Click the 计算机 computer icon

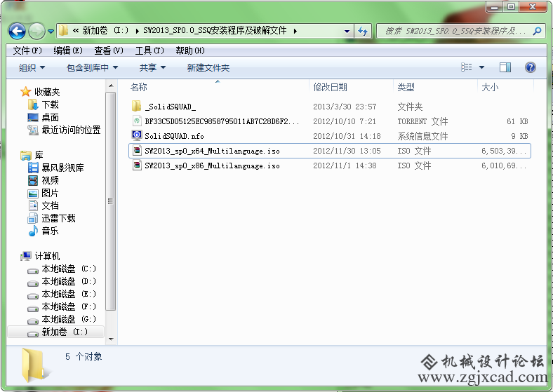click(x=26, y=256)
